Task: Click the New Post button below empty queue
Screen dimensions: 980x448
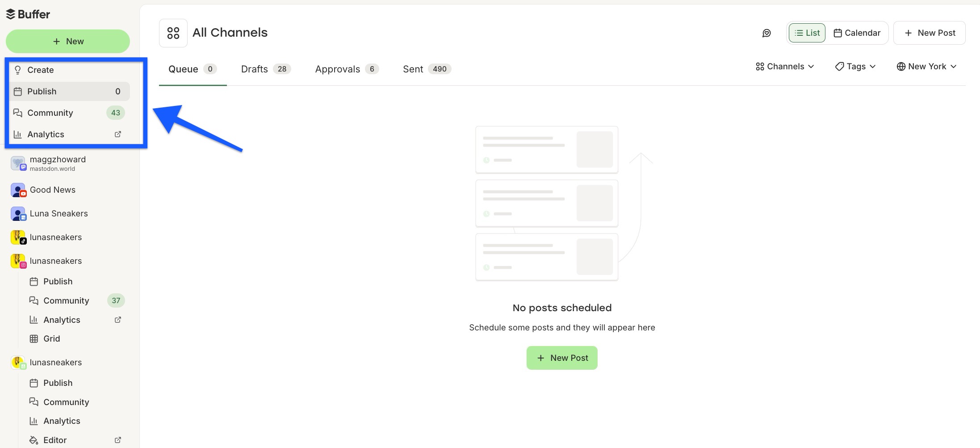Action: pyautogui.click(x=562, y=358)
